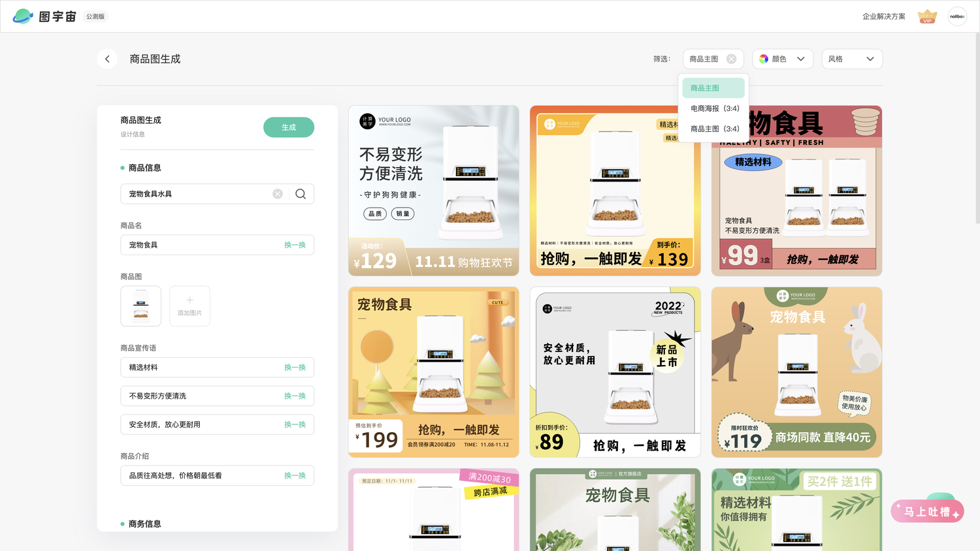The height and width of the screenshot is (551, 980).
Task: Click the plus icon to add product image
Action: [189, 300]
